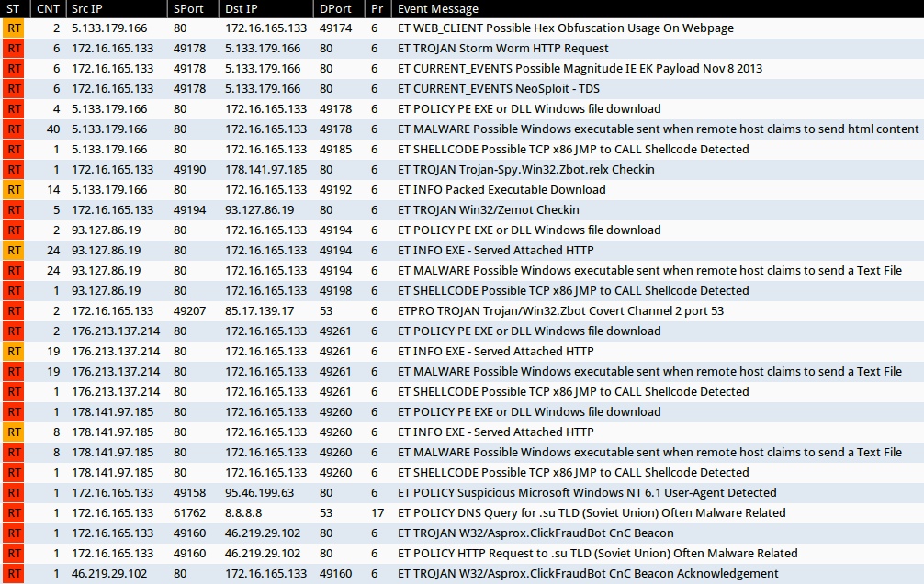Viewport: 924px width, 584px height.
Task: Click the count 40 cell
Action: [x=52, y=129]
